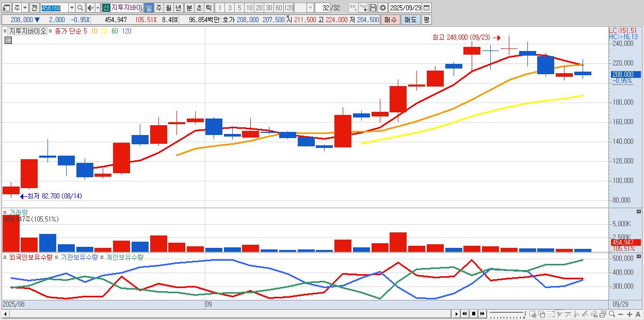The width and height of the screenshot is (644, 320).
Task: Click the replay speed slider
Action: [507, 314]
